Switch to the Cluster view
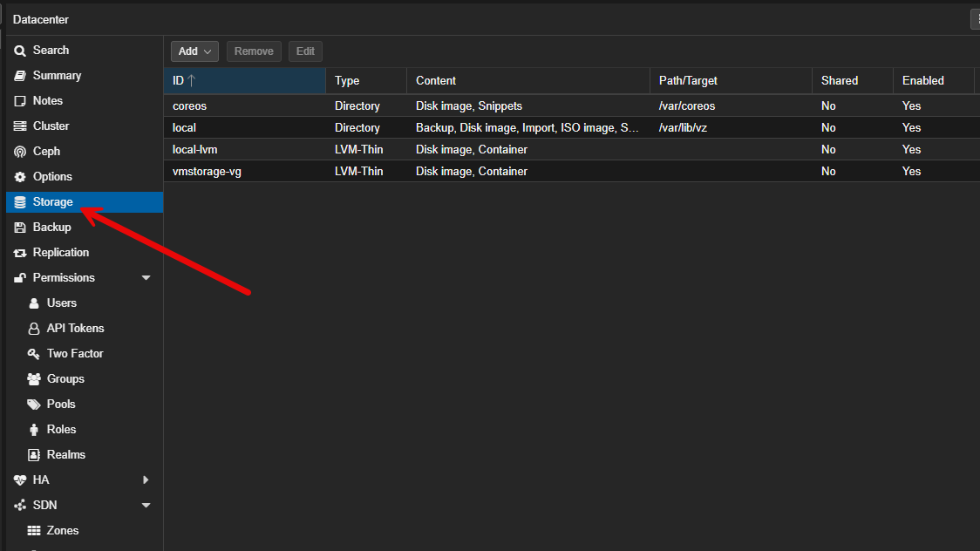Image resolution: width=980 pixels, height=551 pixels. (52, 126)
